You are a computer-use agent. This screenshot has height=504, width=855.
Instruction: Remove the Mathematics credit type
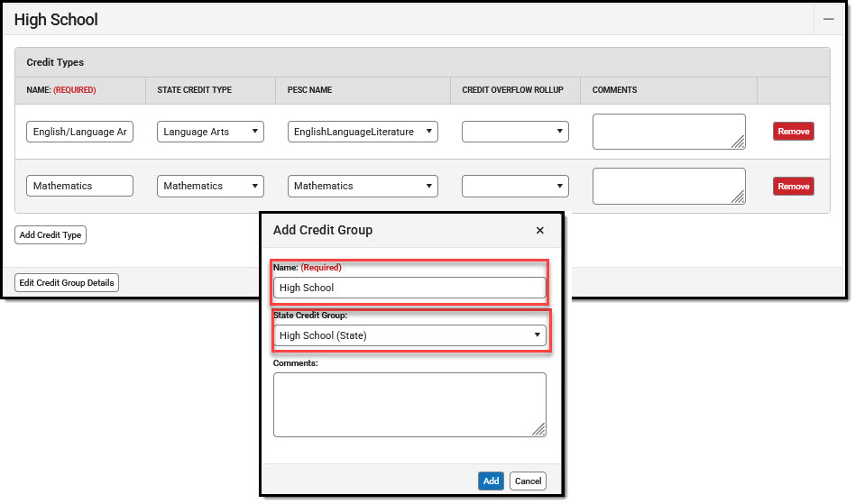click(x=794, y=187)
